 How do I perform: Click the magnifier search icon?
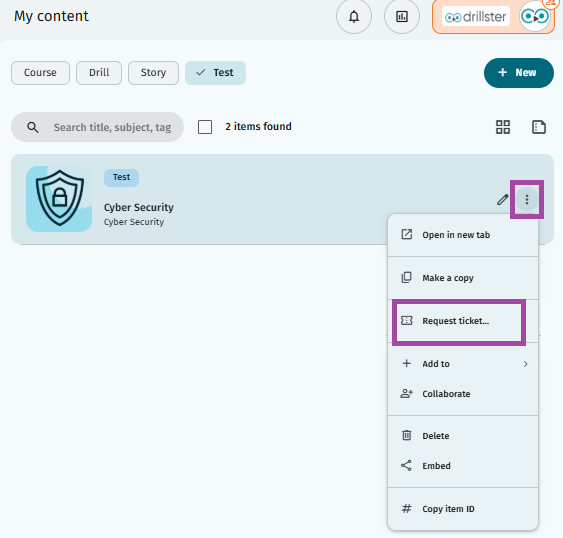[x=33, y=127]
